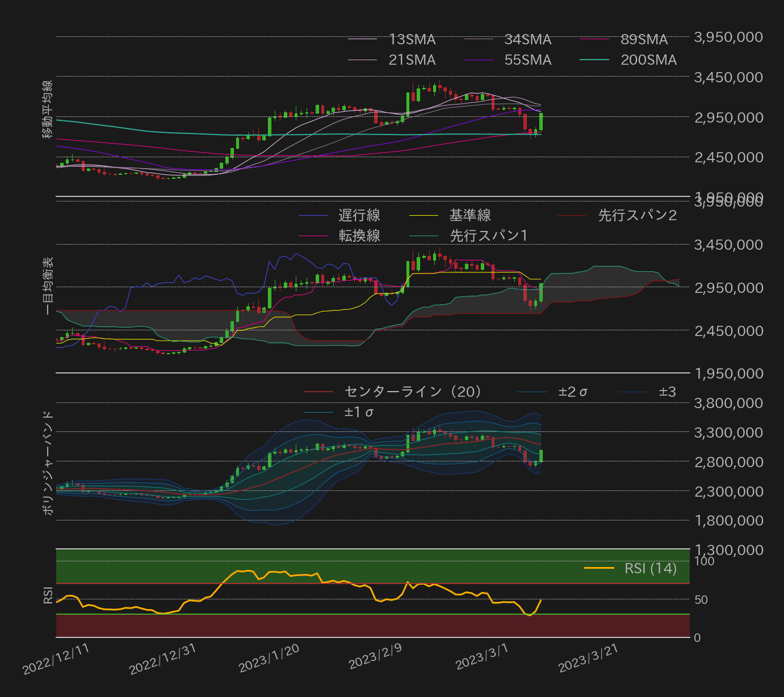784x697 pixels.
Task: Click the 先行スパン2 legend line marker
Action: (573, 215)
